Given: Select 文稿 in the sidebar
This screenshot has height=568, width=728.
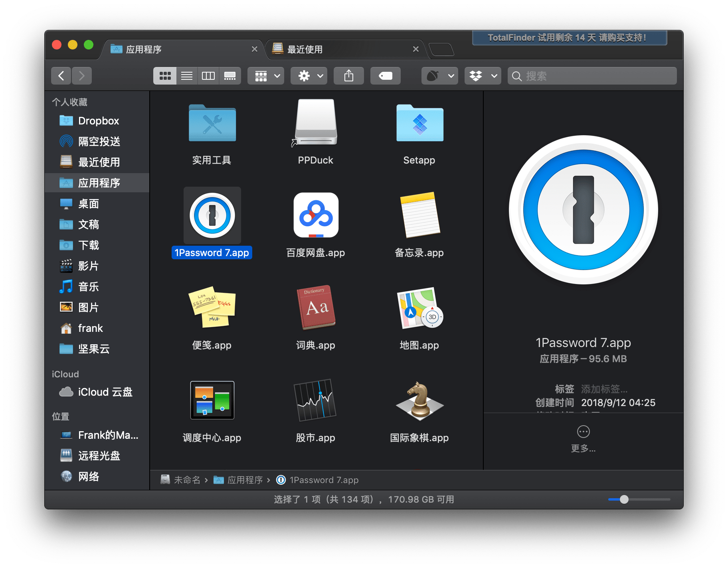Looking at the screenshot, I should tap(97, 224).
